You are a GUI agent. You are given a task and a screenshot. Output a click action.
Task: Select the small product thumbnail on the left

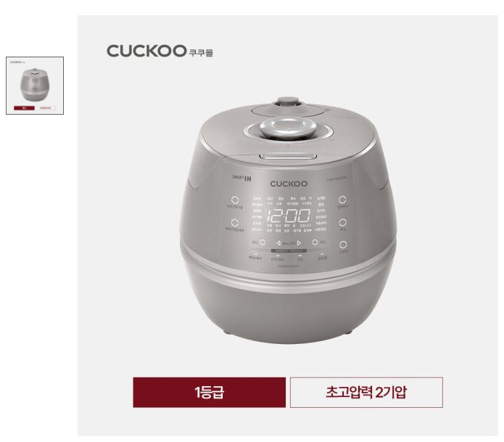coord(35,86)
